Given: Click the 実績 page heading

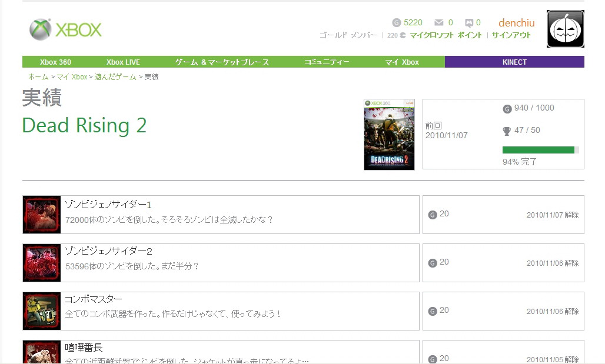Looking at the screenshot, I should [x=42, y=98].
